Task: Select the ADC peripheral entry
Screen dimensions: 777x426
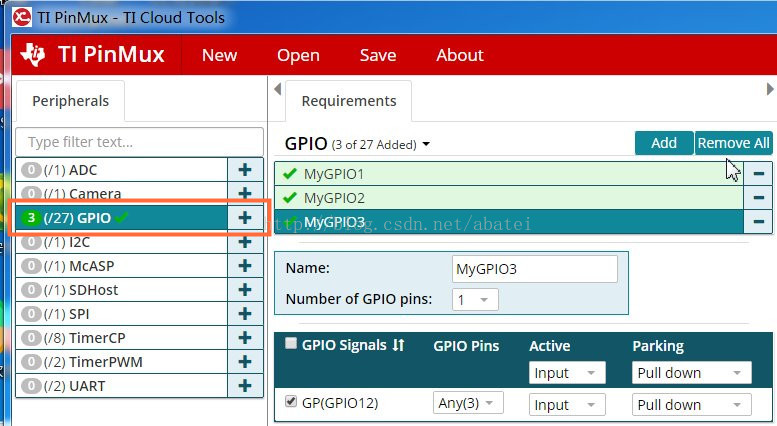Action: pos(121,170)
